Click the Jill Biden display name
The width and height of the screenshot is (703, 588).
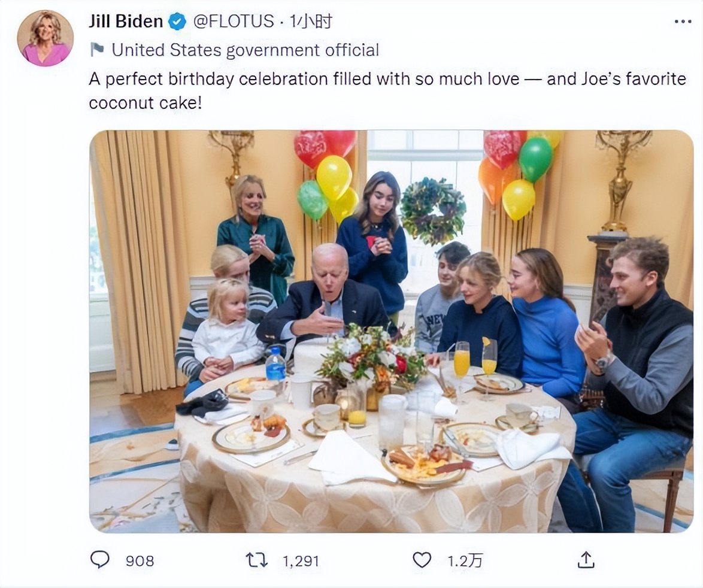pyautogui.click(x=126, y=22)
